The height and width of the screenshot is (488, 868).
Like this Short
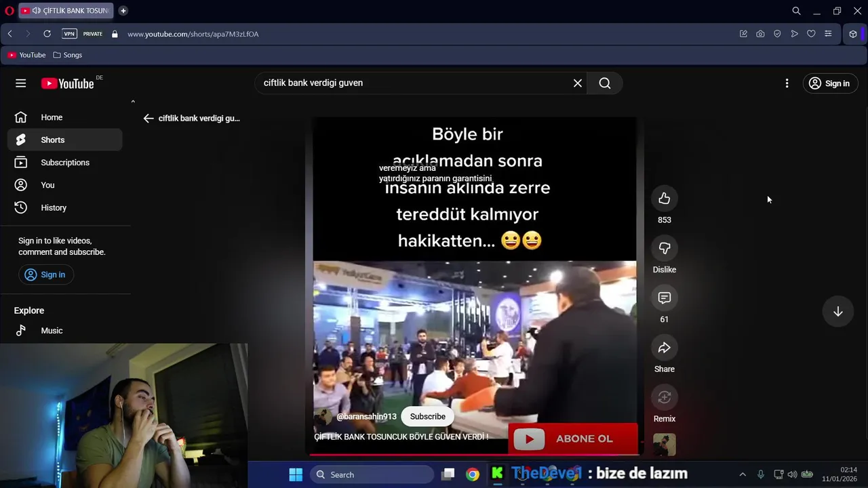tap(665, 199)
